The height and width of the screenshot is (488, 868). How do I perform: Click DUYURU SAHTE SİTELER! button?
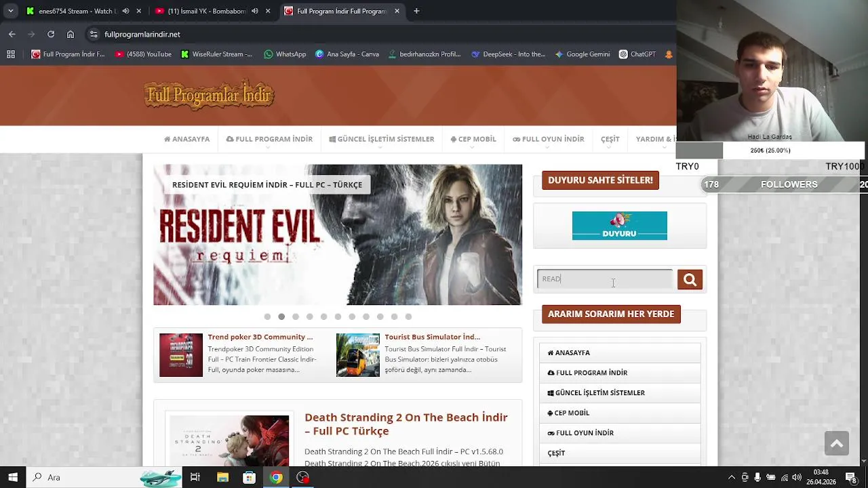click(x=600, y=180)
